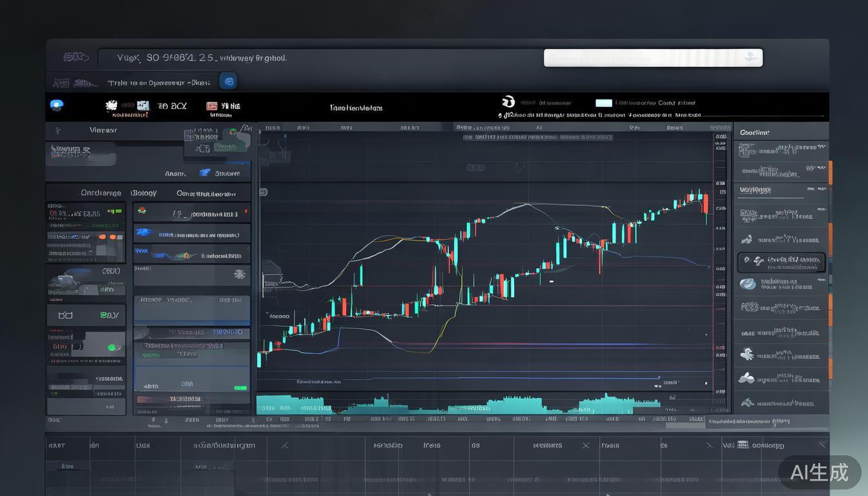Toggle the small green indicator on first left card
This screenshot has width=868, height=496.
(115, 211)
